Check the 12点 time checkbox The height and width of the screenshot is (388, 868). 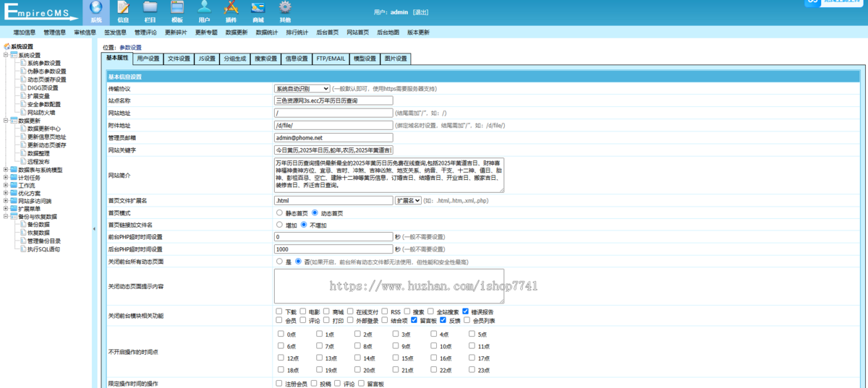281,358
